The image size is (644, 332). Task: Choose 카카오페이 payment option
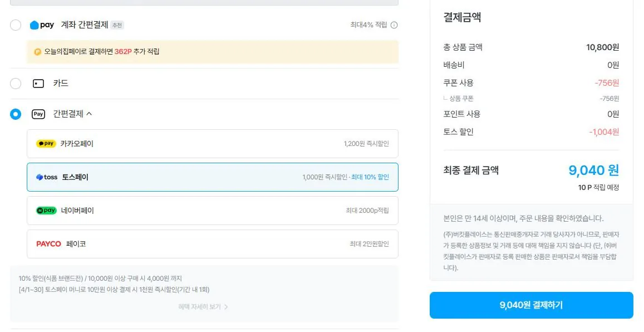coord(212,144)
